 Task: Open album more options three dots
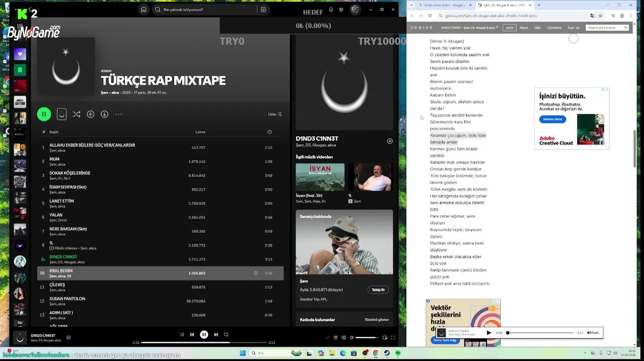[118, 114]
